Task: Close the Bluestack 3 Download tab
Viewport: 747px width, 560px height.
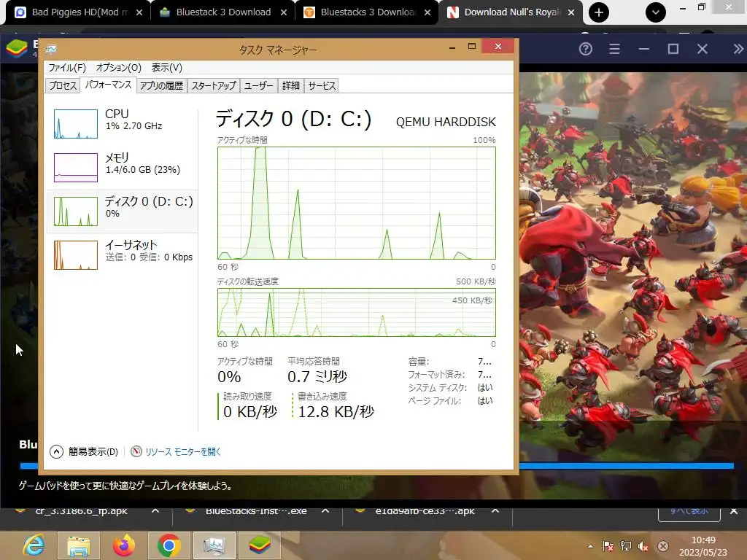Action: (x=284, y=13)
